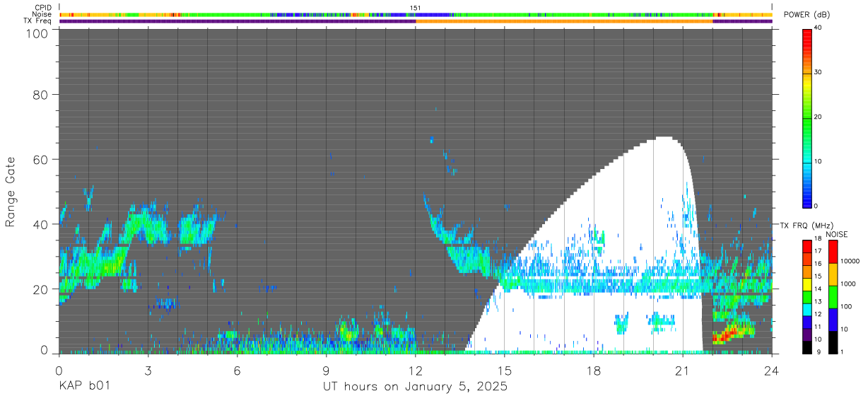The height and width of the screenshot is (401, 868).
Task: Pick the green middle of the power colorbar
Action: 807,117
